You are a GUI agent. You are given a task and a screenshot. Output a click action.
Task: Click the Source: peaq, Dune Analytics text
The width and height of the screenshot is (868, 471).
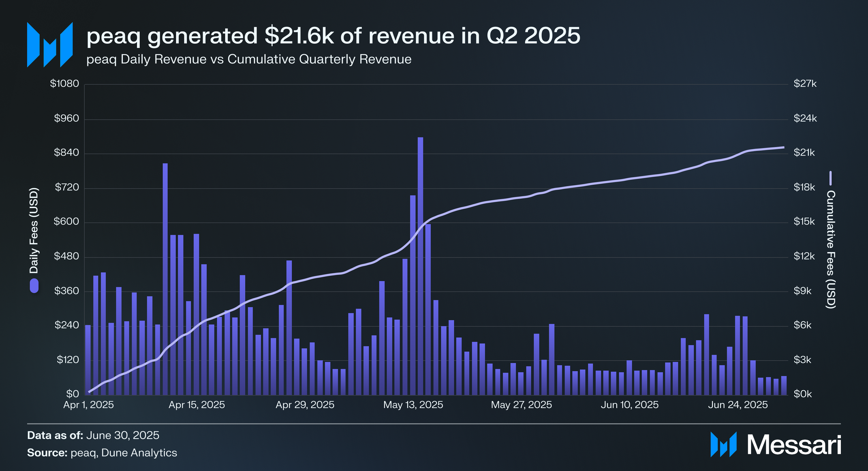[102, 453]
